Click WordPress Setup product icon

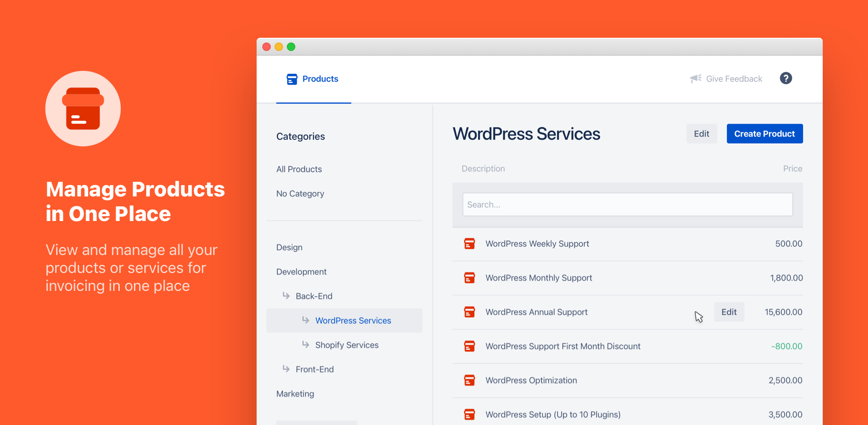click(x=469, y=415)
